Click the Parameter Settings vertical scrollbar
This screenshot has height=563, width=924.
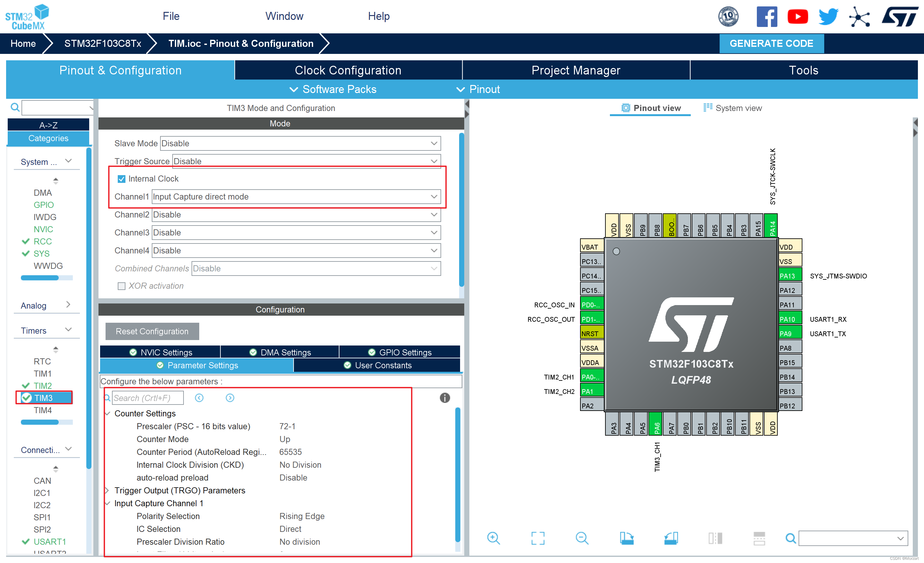pos(458,475)
